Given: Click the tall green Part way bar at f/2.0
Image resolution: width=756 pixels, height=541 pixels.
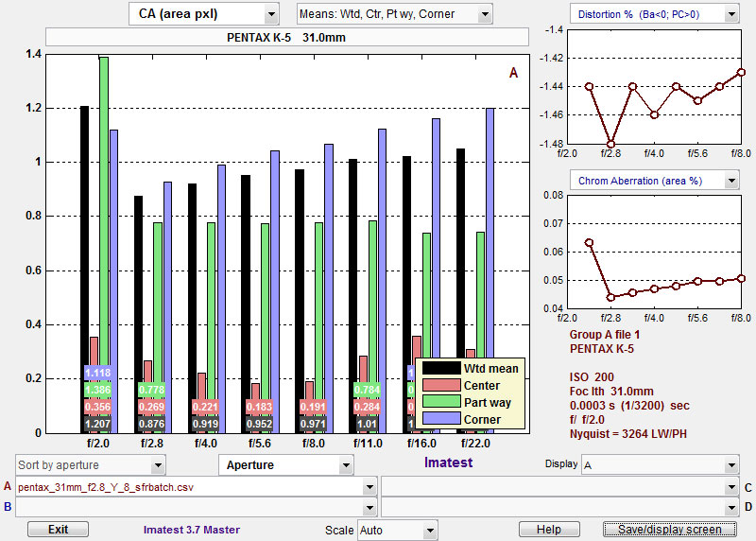Looking at the screenshot, I should pyautogui.click(x=103, y=245).
